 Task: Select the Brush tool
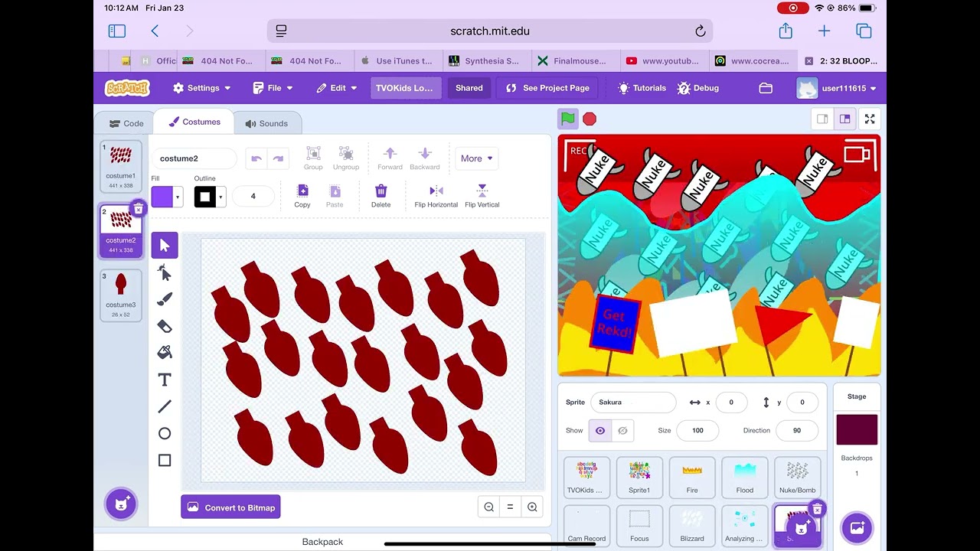tap(165, 299)
